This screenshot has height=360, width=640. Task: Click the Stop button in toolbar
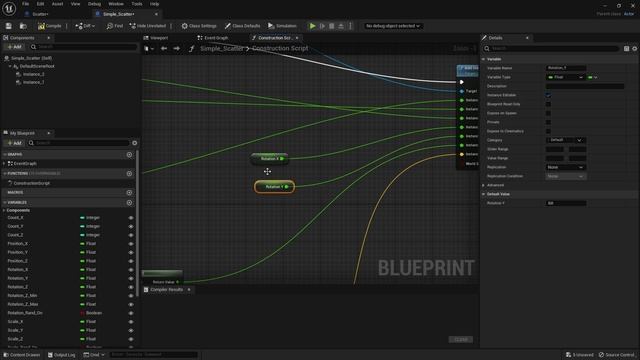coord(331,26)
